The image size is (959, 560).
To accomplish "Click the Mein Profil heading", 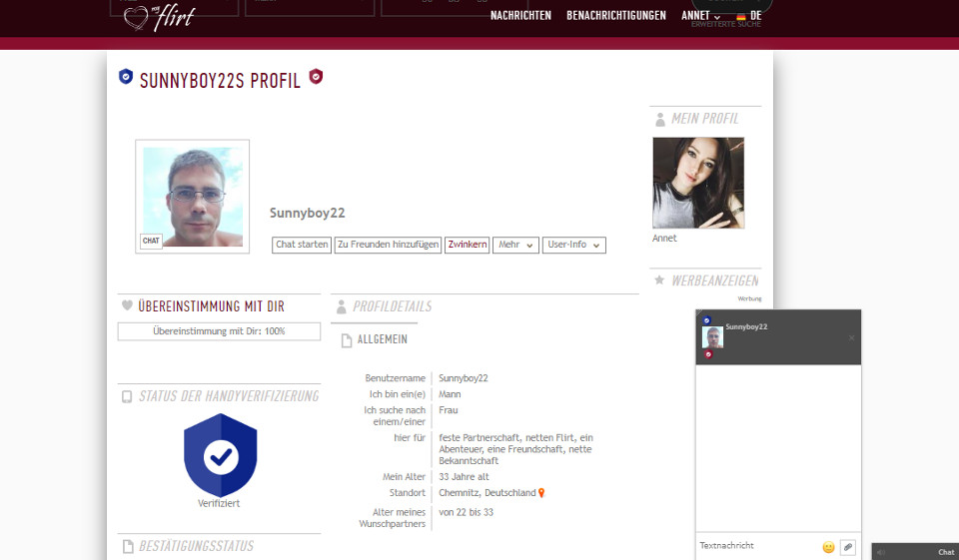I will tap(704, 119).
